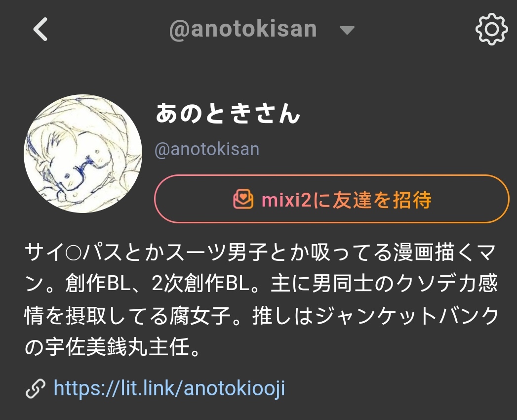This screenshot has width=517, height=420.
Task: Click the chain link icon beside the URL
Action: point(36,389)
